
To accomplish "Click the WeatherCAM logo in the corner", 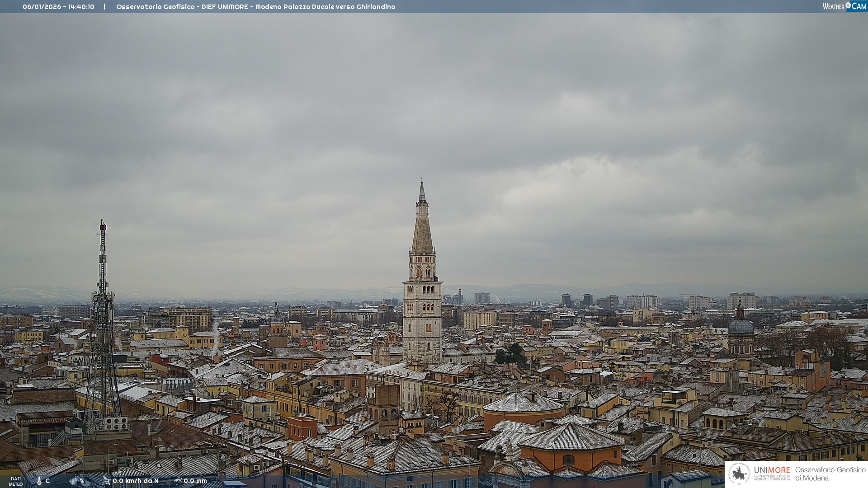I will pos(844,6).
